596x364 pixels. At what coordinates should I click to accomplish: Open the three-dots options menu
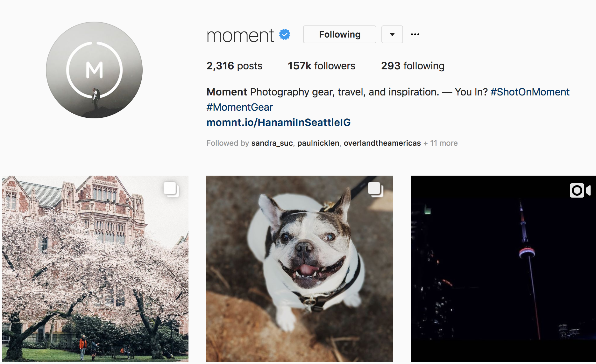coord(415,34)
